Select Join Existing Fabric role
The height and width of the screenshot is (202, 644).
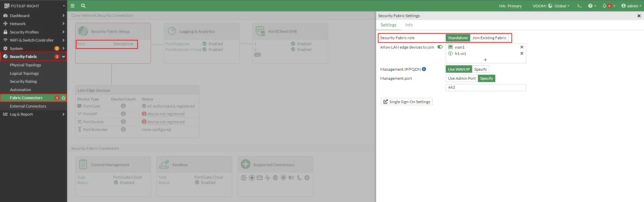[489, 38]
